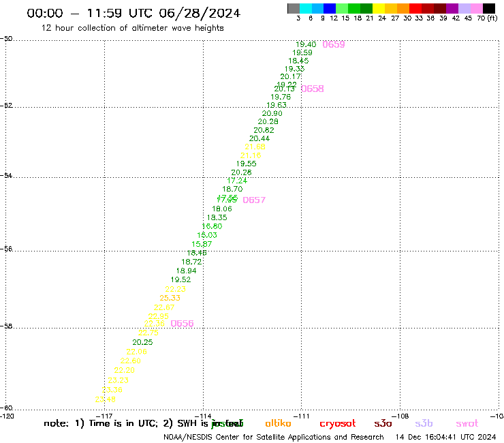Click the -54 latitude axis label

coord(6,175)
